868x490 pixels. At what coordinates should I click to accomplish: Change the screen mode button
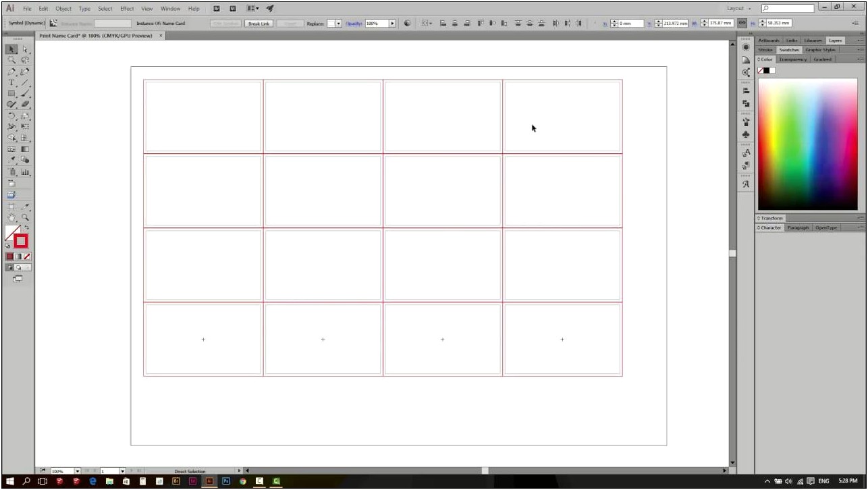pyautogui.click(x=18, y=278)
